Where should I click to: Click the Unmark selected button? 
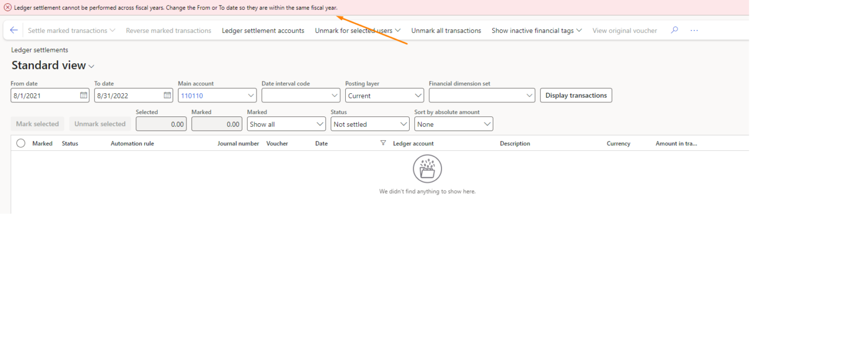pyautogui.click(x=100, y=124)
